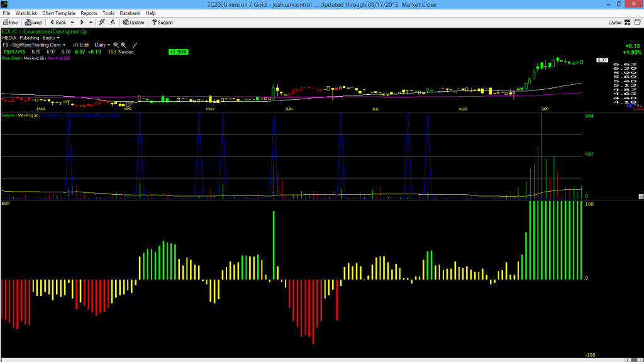Screen dimensions: 644x362
Task: Open the File menu
Action: pos(6,13)
